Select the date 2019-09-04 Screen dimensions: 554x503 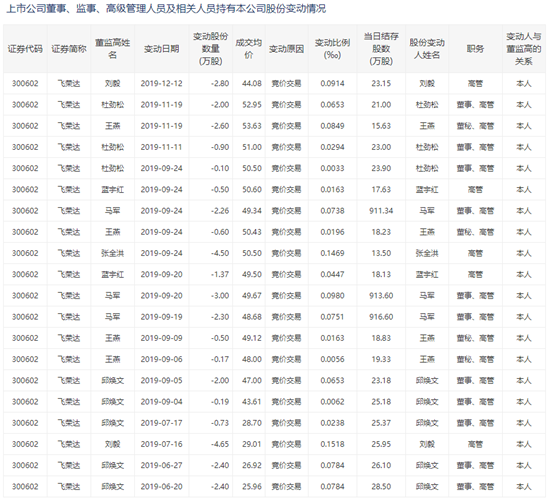161,402
